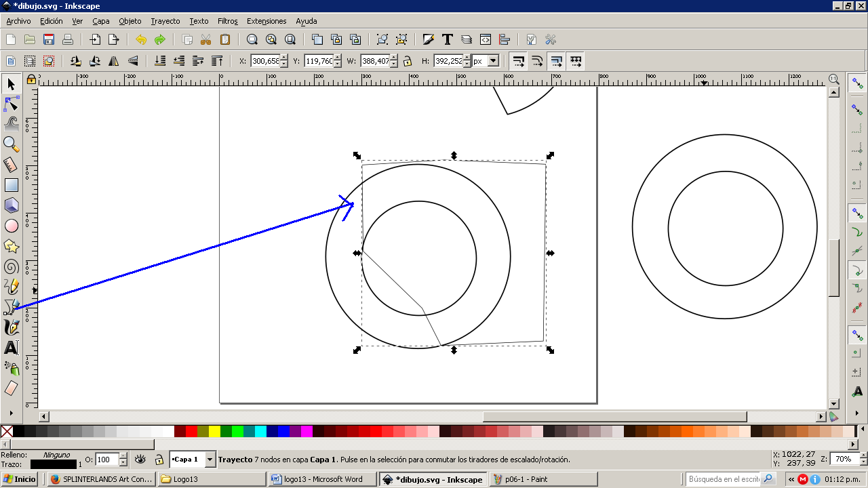This screenshot has height=488, width=868.
Task: Choose the star and polygon tool
Action: [x=11, y=246]
